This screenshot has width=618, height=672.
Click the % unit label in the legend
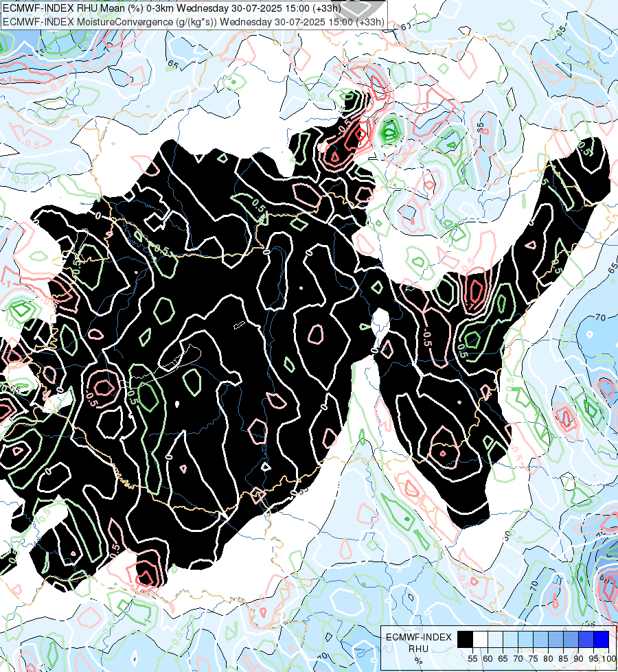click(419, 660)
